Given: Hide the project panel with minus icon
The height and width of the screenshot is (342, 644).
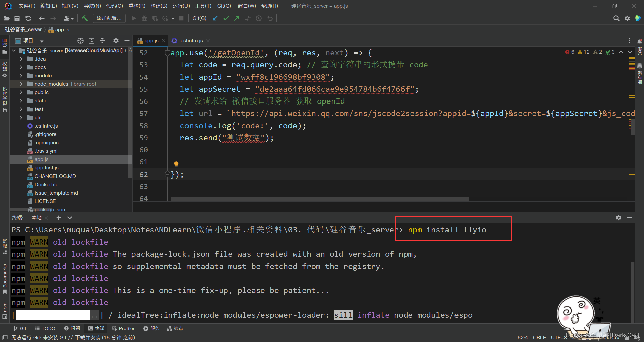Looking at the screenshot, I should [127, 41].
